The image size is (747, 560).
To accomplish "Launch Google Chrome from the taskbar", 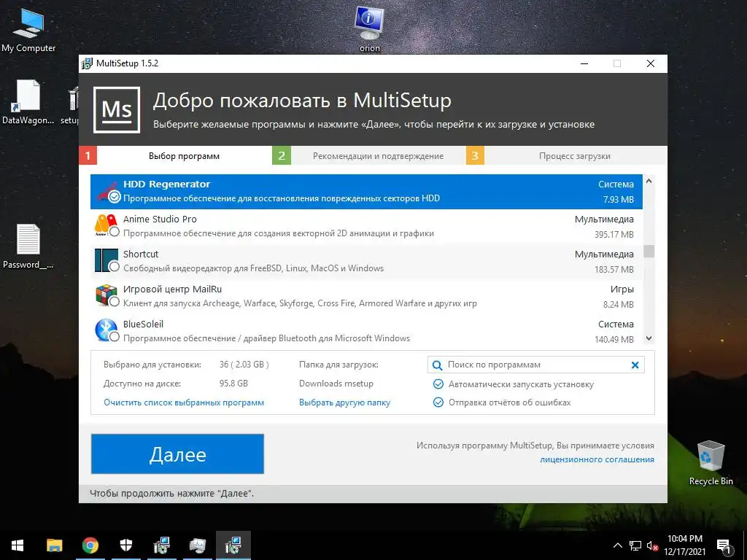I will click(90, 545).
